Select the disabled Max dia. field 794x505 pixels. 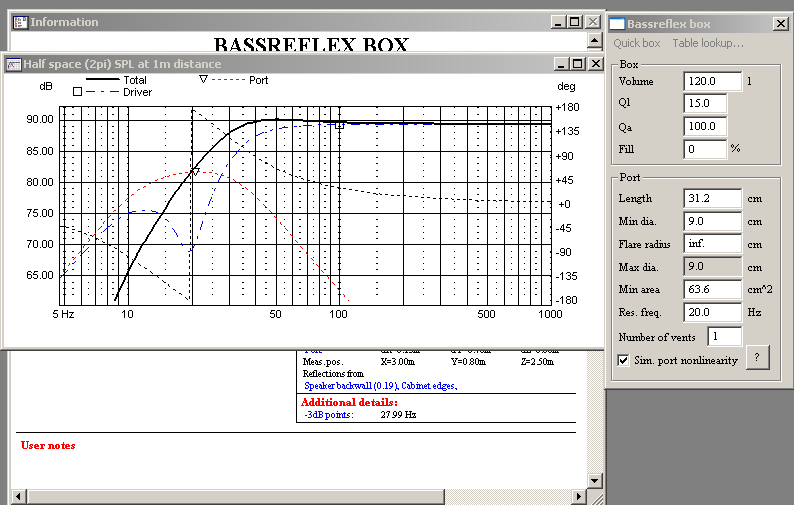click(x=712, y=266)
